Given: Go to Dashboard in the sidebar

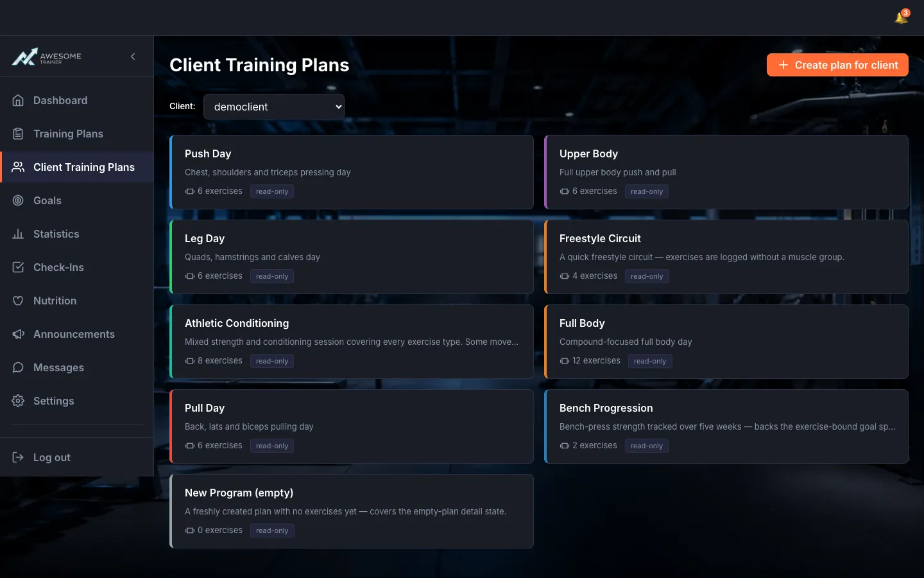Looking at the screenshot, I should tap(77, 100).
